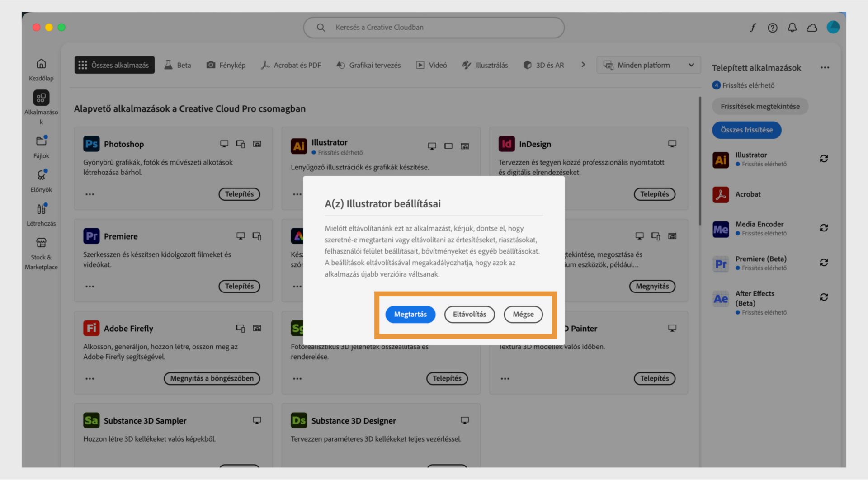Click update icon next to Premiere (Beta)
The width and height of the screenshot is (868, 480).
(x=824, y=263)
